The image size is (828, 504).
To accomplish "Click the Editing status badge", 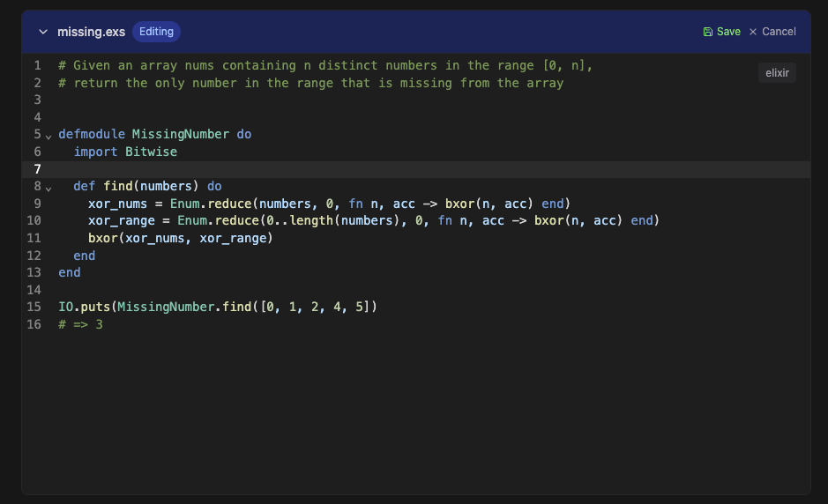I will tap(156, 32).
